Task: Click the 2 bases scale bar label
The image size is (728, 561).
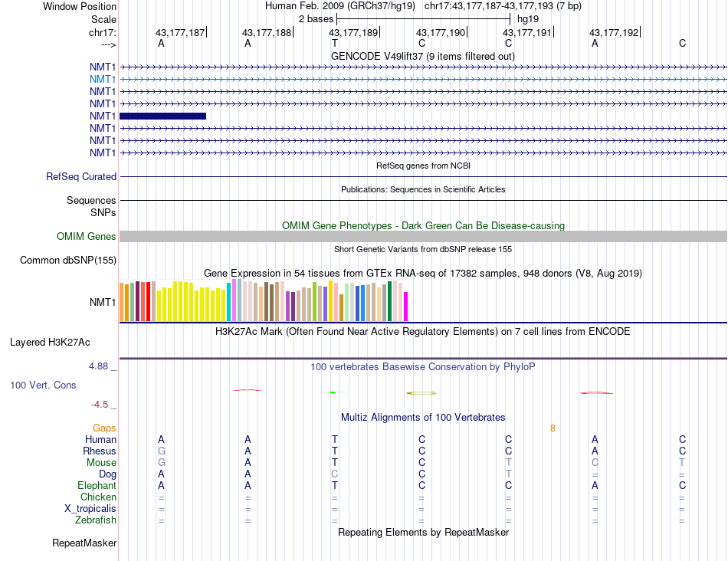Action: coord(316,19)
